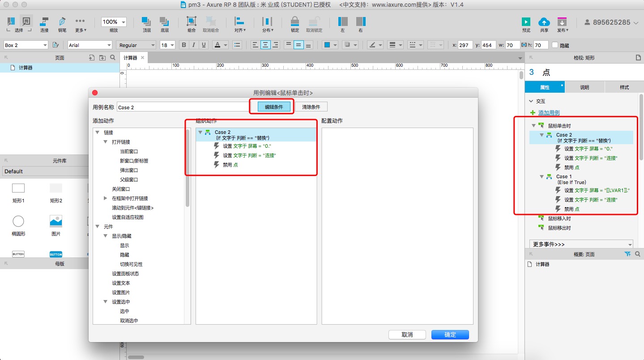644x360 pixels.
Task: Toggle the 左 left panel icon
Action: 343,21
